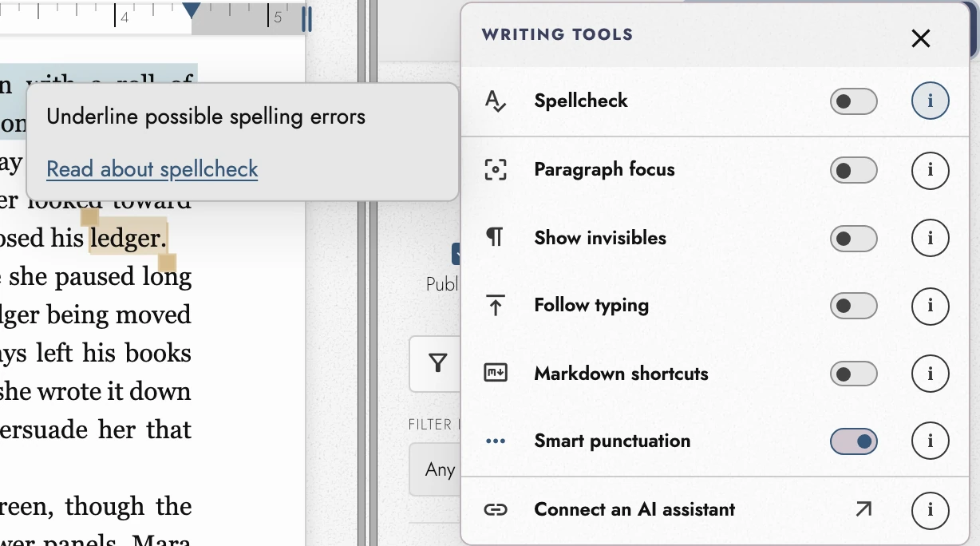Click the Spellcheck letter-check icon
The width and height of the screenshot is (980, 546).
496,101
